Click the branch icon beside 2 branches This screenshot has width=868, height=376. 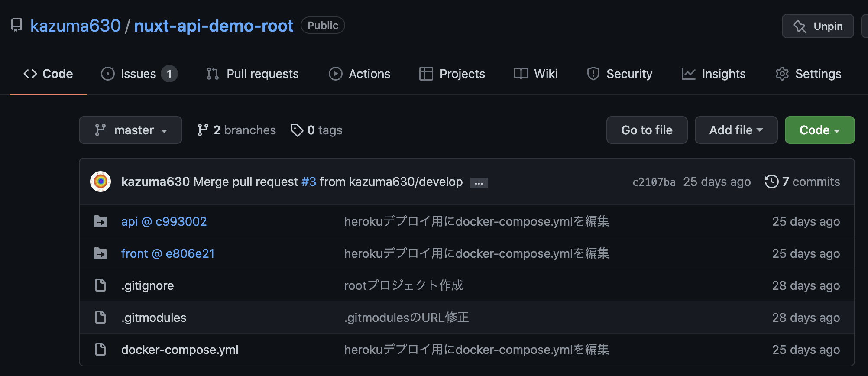pos(203,130)
